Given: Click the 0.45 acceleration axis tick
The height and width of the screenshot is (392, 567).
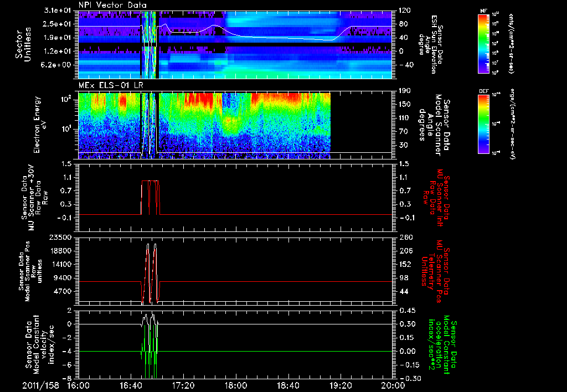Looking at the screenshot, I should (x=407, y=311).
